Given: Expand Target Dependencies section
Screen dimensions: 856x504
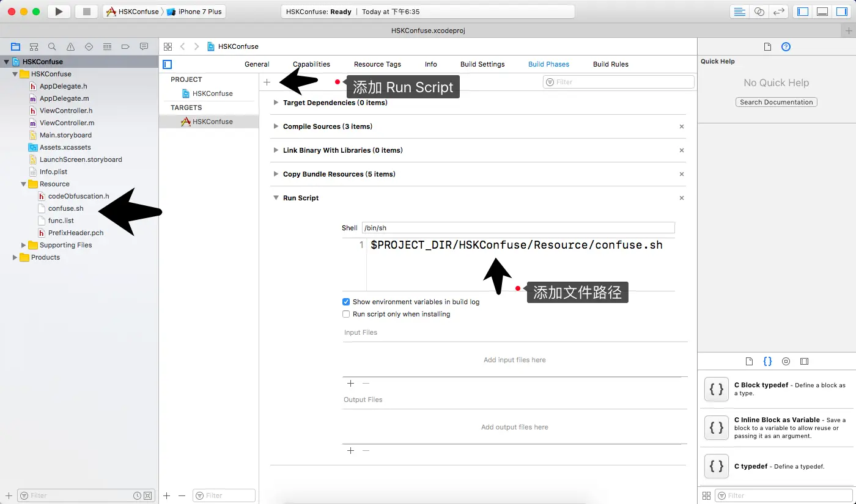Looking at the screenshot, I should click(x=276, y=103).
